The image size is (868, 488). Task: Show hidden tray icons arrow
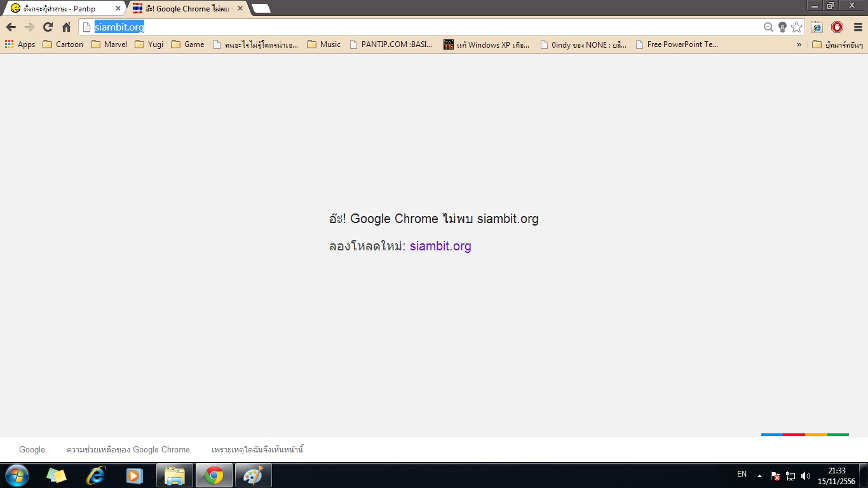click(x=759, y=475)
